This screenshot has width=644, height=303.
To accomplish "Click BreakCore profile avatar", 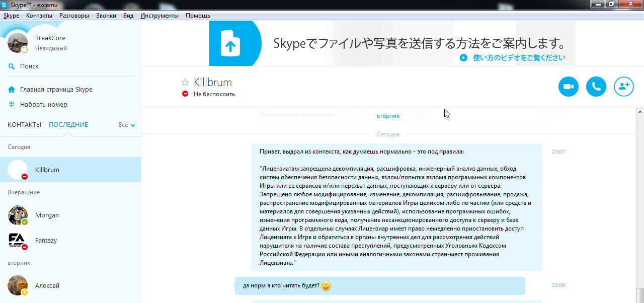I will pos(18,43).
